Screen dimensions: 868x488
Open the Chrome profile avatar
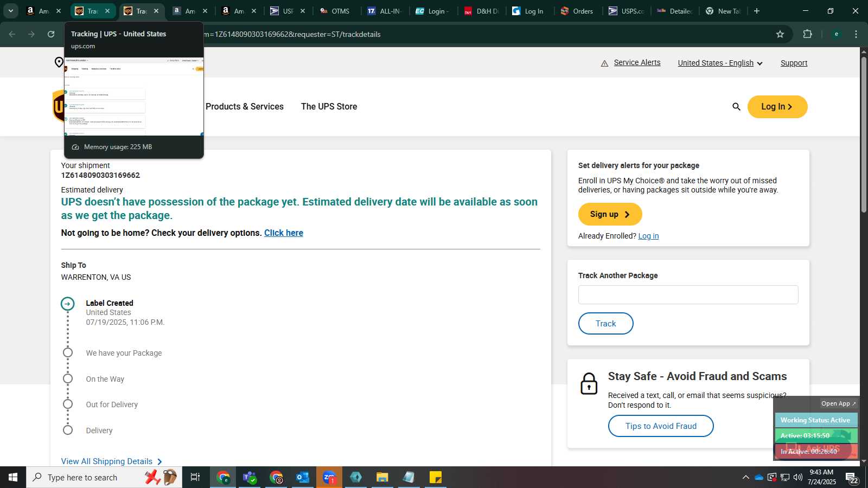(837, 34)
